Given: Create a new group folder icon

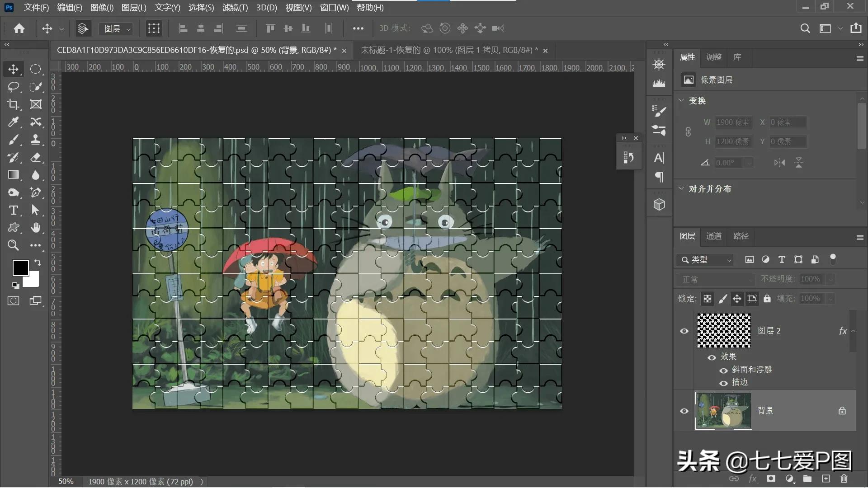Looking at the screenshot, I should click(807, 479).
